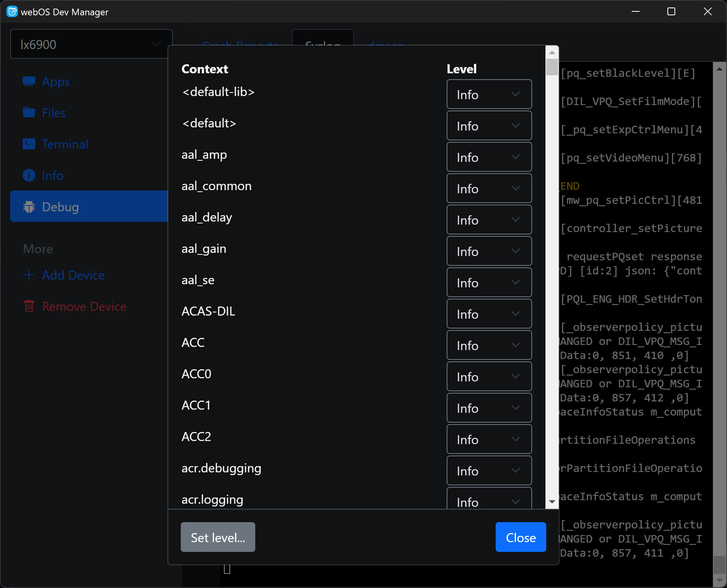Open the lx6900 device selector dropdown
The height and width of the screenshot is (588, 727).
pos(91,44)
